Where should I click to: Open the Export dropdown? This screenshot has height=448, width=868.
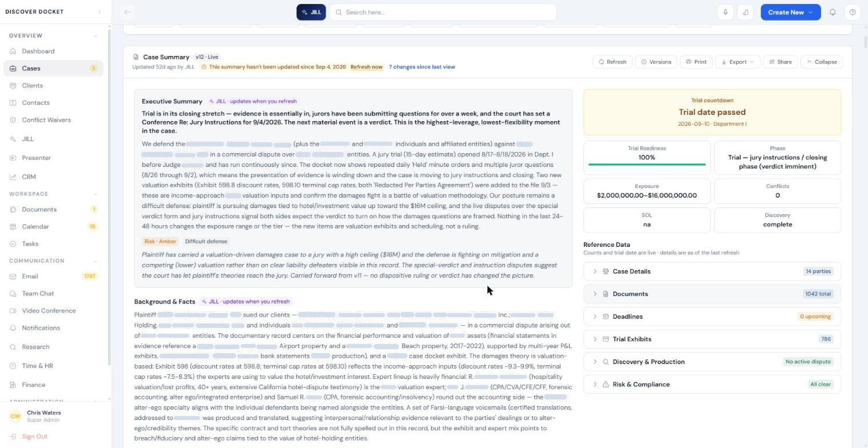tap(737, 62)
